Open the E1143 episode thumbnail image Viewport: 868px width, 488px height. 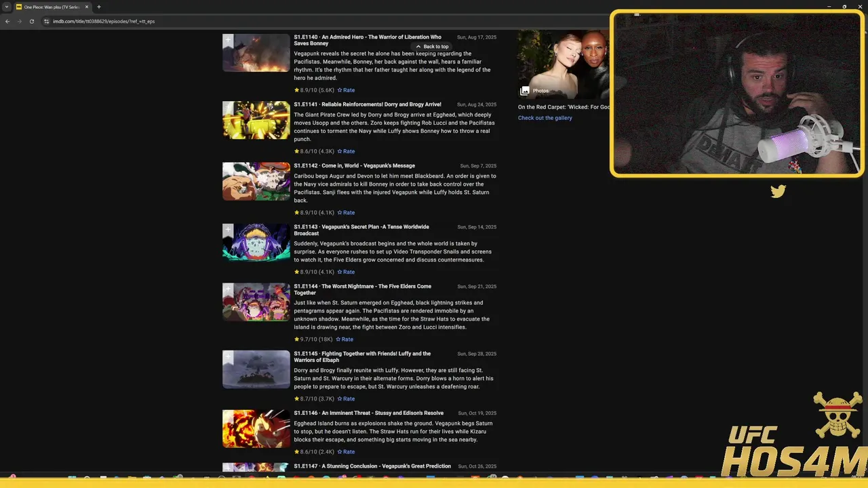click(x=256, y=242)
